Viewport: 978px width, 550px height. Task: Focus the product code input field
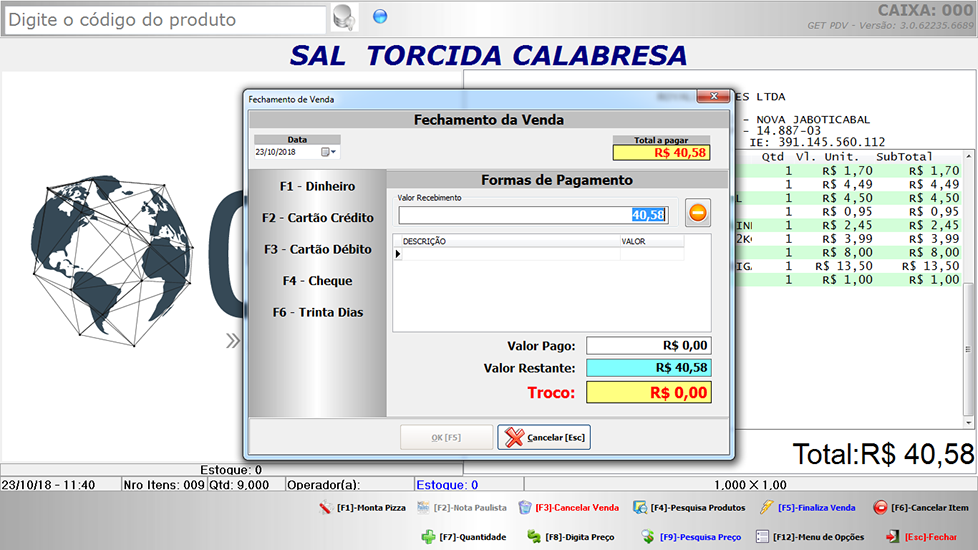coord(165,19)
